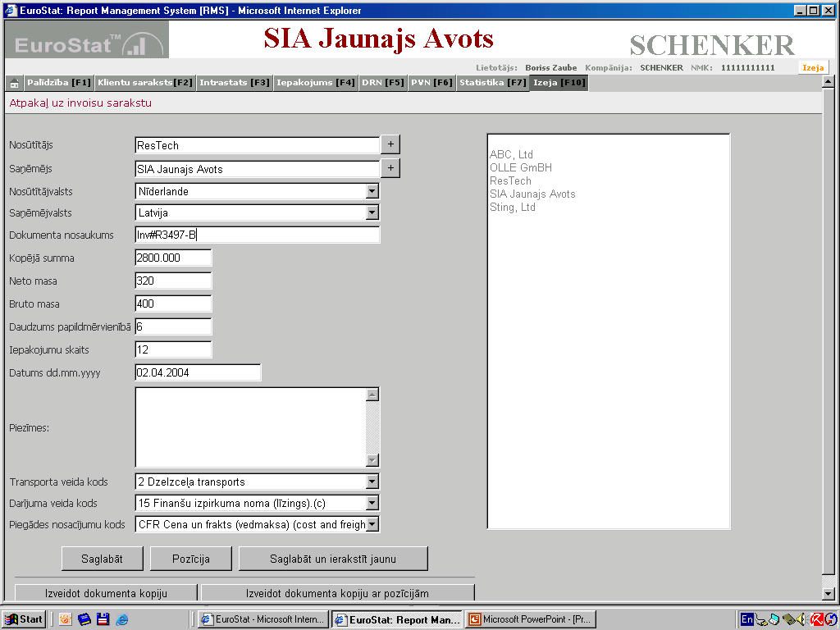Switch to EuroStat - Microsoft Internet taskbar window

[x=263, y=619]
